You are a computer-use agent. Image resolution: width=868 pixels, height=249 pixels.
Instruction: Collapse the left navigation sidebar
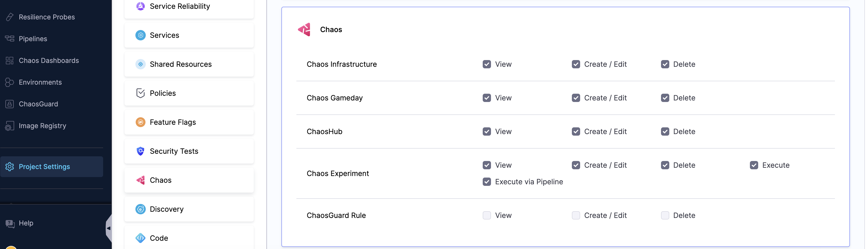coord(109,228)
